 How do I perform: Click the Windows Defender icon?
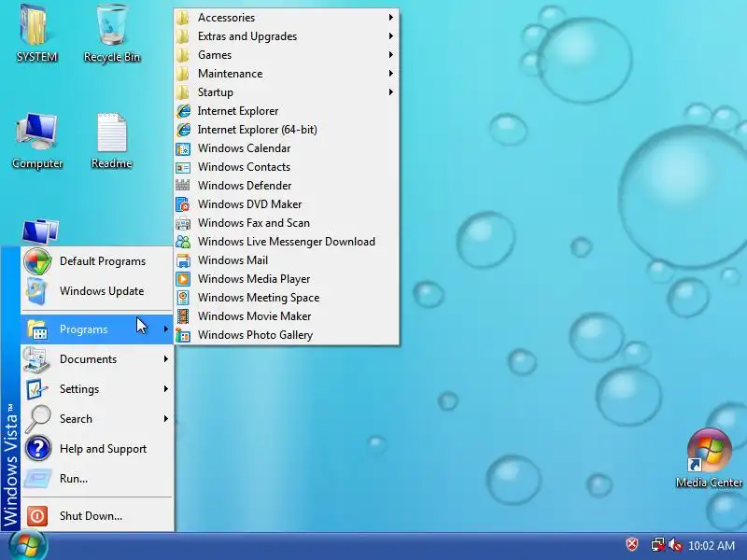[x=183, y=185]
